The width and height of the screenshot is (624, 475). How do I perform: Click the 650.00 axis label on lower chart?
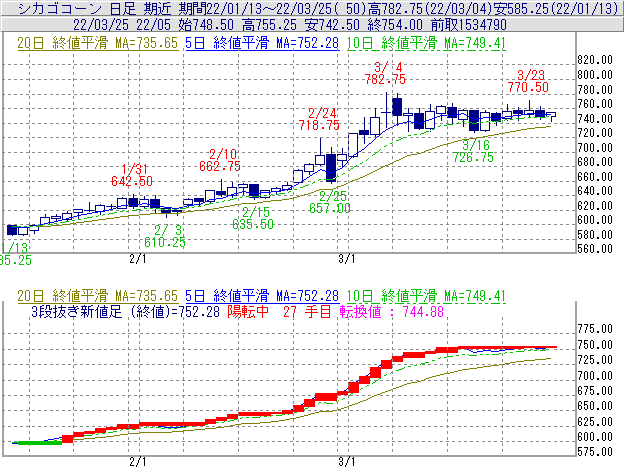coord(595,406)
